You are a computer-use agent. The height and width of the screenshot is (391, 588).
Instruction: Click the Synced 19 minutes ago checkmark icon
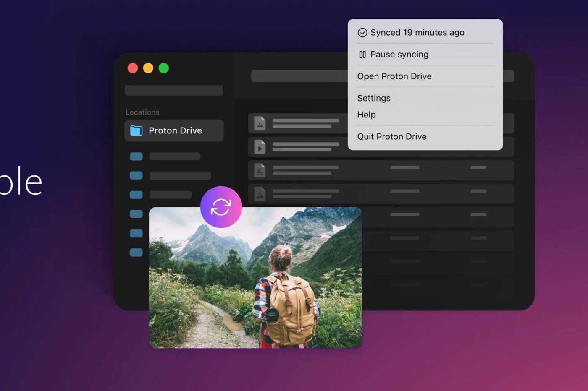click(x=362, y=33)
